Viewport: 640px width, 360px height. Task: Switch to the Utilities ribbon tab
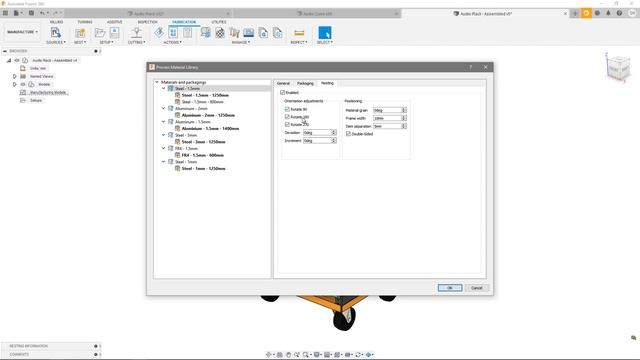point(219,22)
